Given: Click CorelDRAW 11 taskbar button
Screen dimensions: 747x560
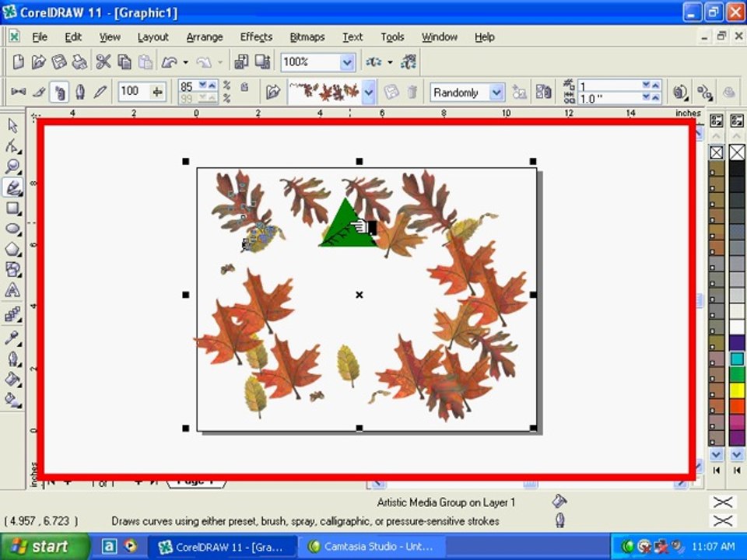Looking at the screenshot, I should click(223, 547).
